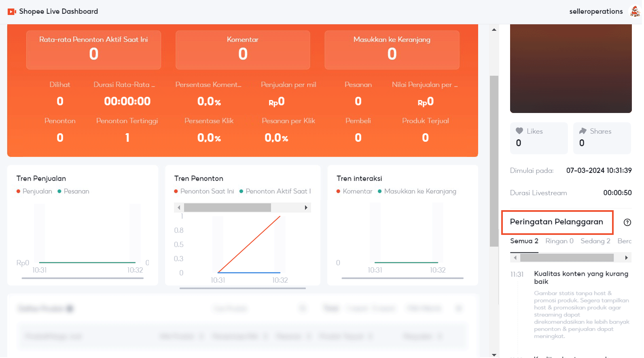The image size is (644, 358).
Task: Click the Dilihat metric label
Action: pos(60,85)
